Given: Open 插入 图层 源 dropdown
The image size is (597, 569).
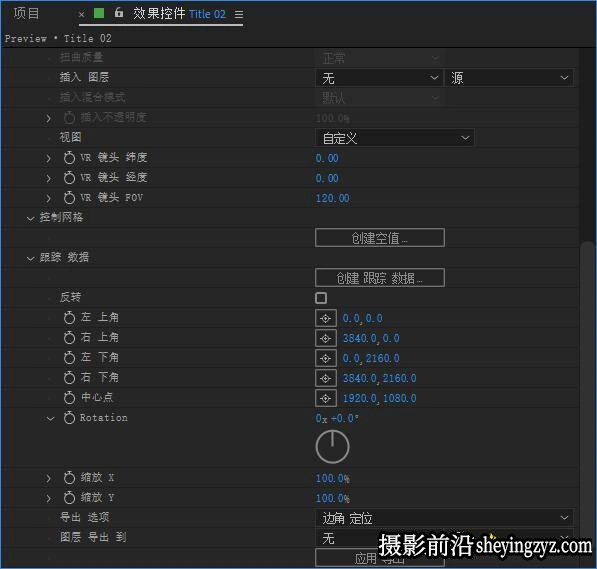Looking at the screenshot, I should (509, 78).
